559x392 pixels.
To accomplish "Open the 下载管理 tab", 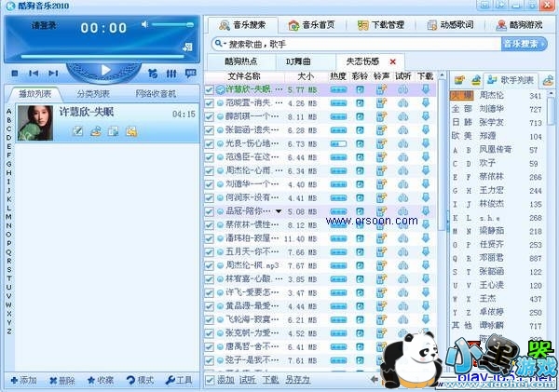I will pyautogui.click(x=381, y=25).
